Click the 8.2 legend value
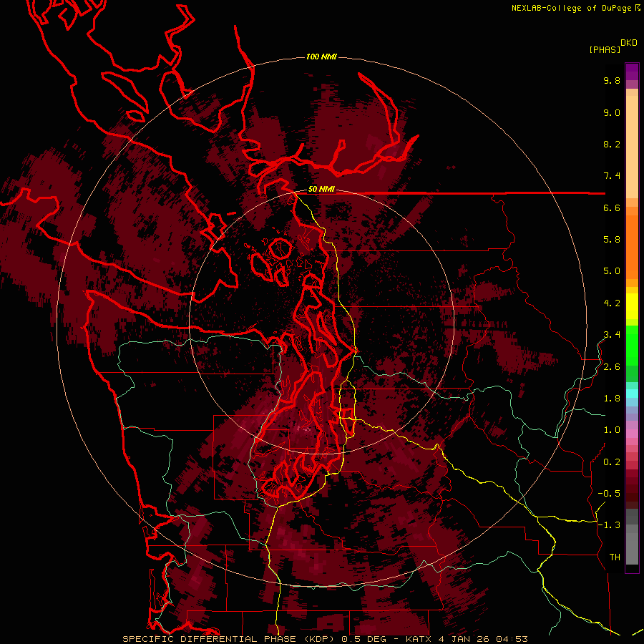Image resolution: width=644 pixels, height=644 pixels. (612, 144)
